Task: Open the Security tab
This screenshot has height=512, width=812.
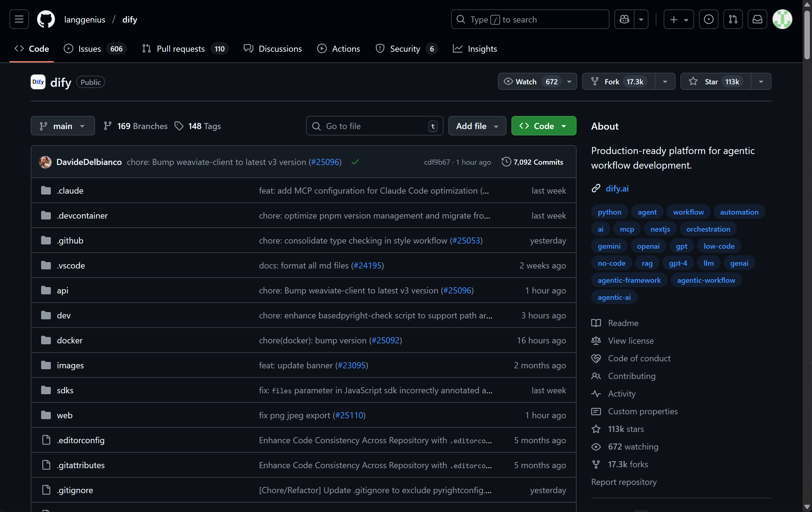Action: coord(407,49)
